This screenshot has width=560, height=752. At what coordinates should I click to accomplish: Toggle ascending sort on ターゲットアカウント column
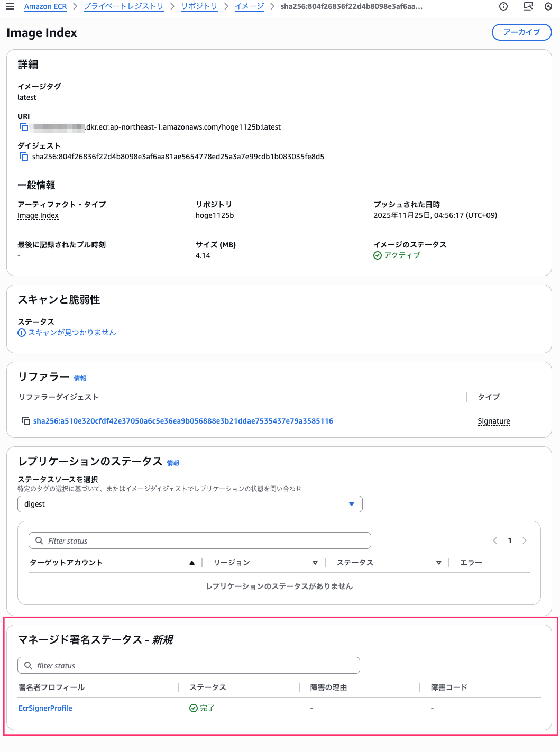pyautogui.click(x=191, y=563)
